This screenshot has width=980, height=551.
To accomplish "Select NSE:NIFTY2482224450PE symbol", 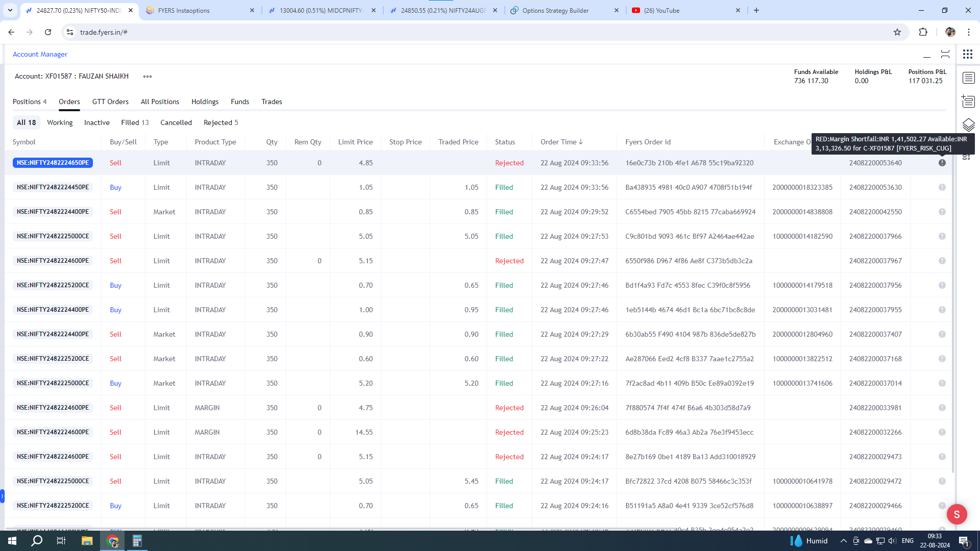I will click(x=53, y=187).
